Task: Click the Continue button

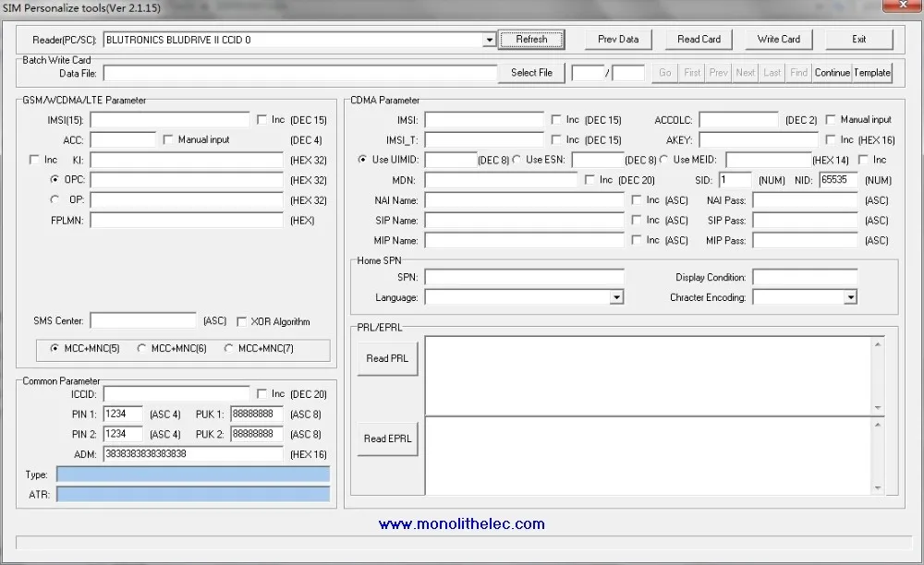Action: tap(832, 72)
